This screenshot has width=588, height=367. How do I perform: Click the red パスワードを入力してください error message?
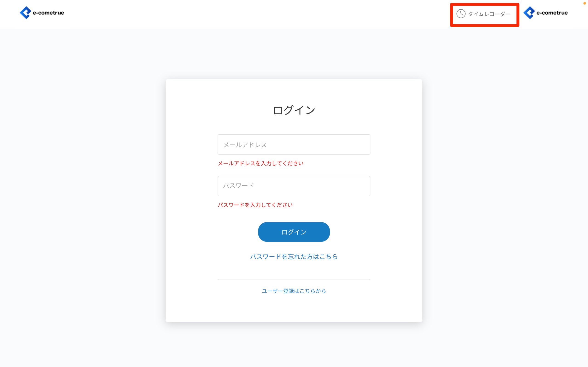[x=255, y=205]
